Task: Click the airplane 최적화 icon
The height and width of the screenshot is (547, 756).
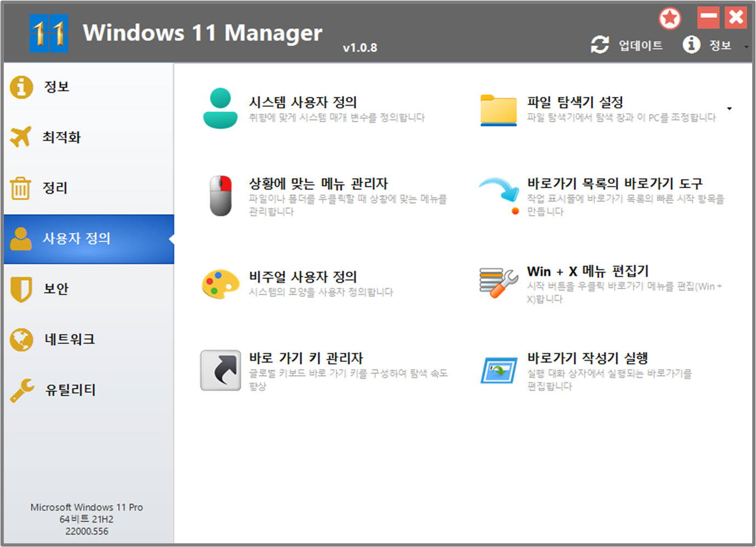Action: click(21, 137)
